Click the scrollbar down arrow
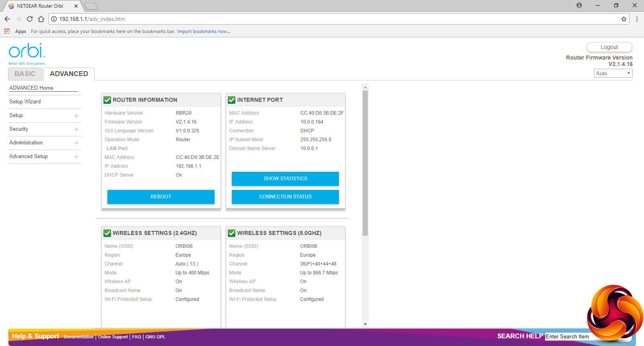 click(365, 324)
